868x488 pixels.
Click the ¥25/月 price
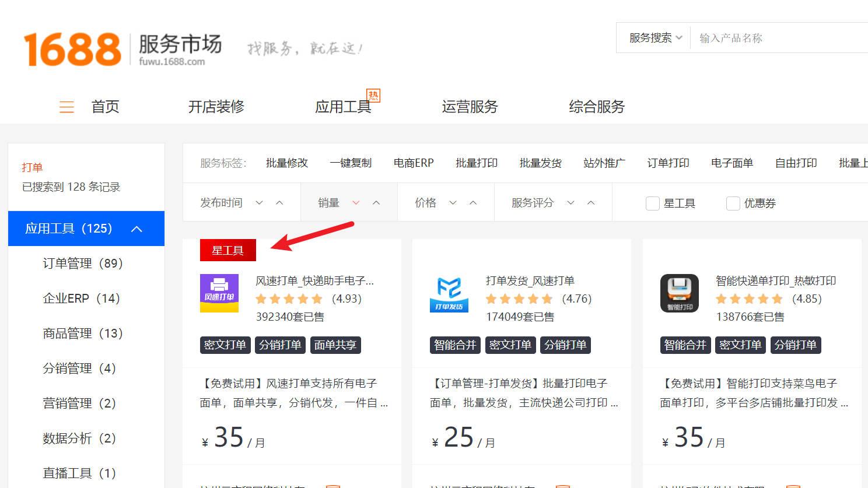point(463,438)
